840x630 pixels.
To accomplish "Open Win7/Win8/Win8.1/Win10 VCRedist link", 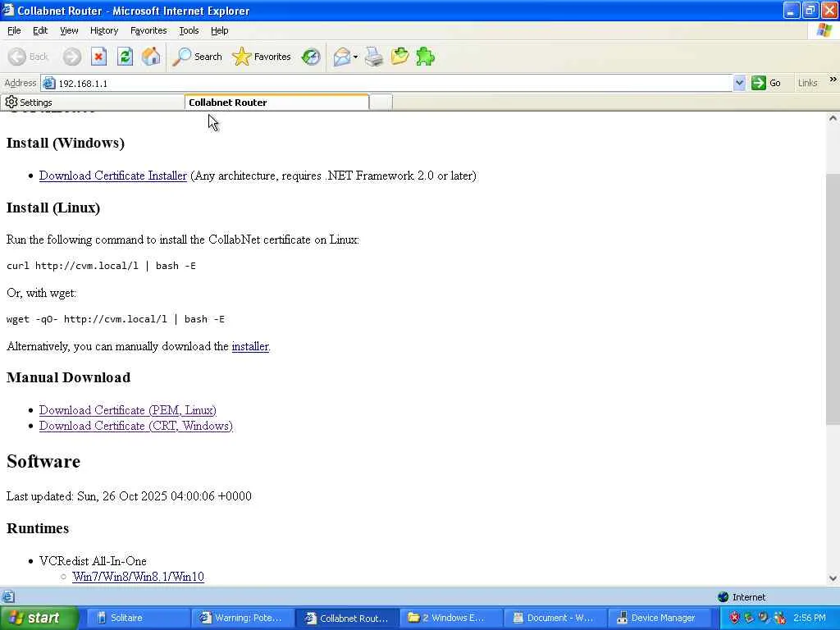I will point(138,577).
